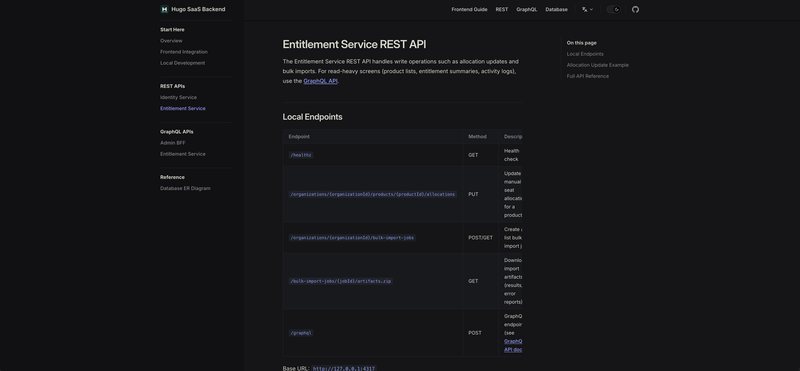The height and width of the screenshot is (371, 800).
Task: Open REST in top navigation
Action: [502, 9]
